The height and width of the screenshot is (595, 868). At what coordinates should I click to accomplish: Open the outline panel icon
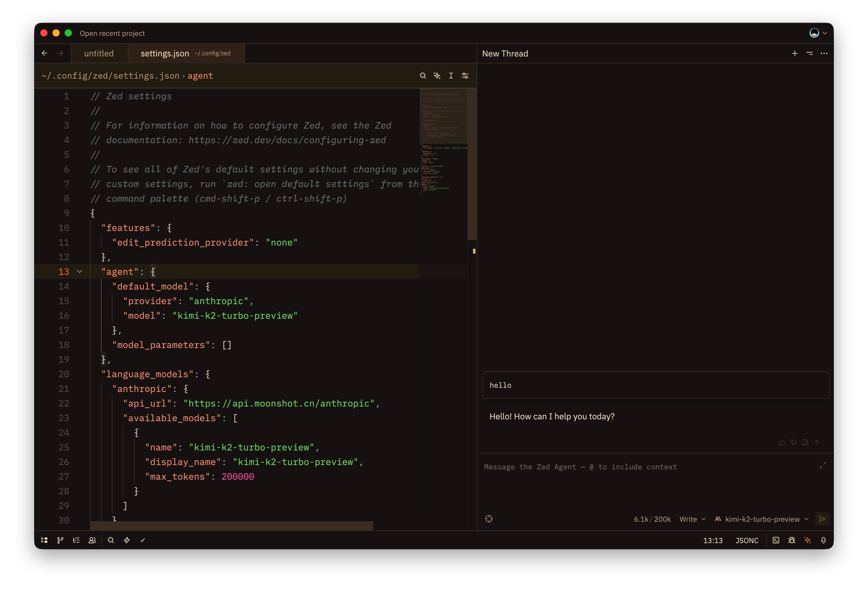click(x=76, y=540)
